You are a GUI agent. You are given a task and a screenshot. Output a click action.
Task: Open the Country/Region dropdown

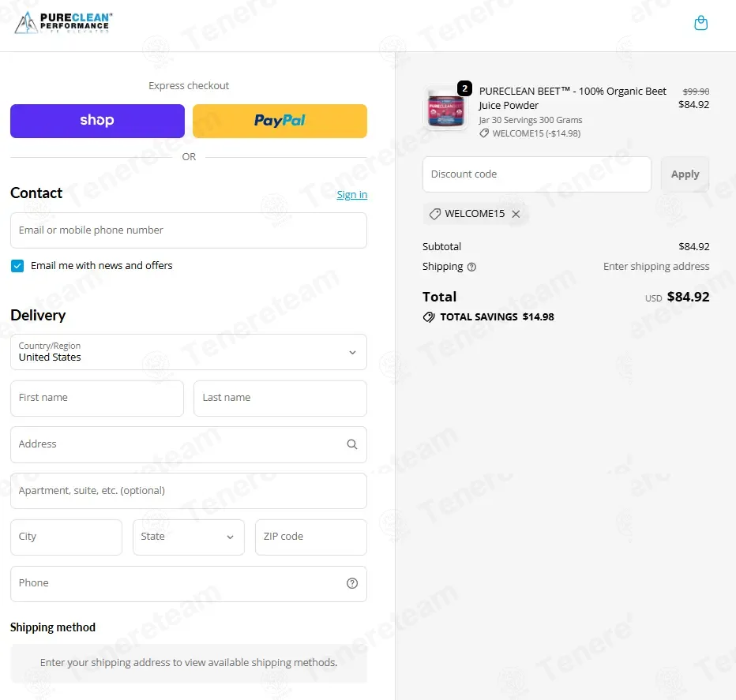point(189,352)
